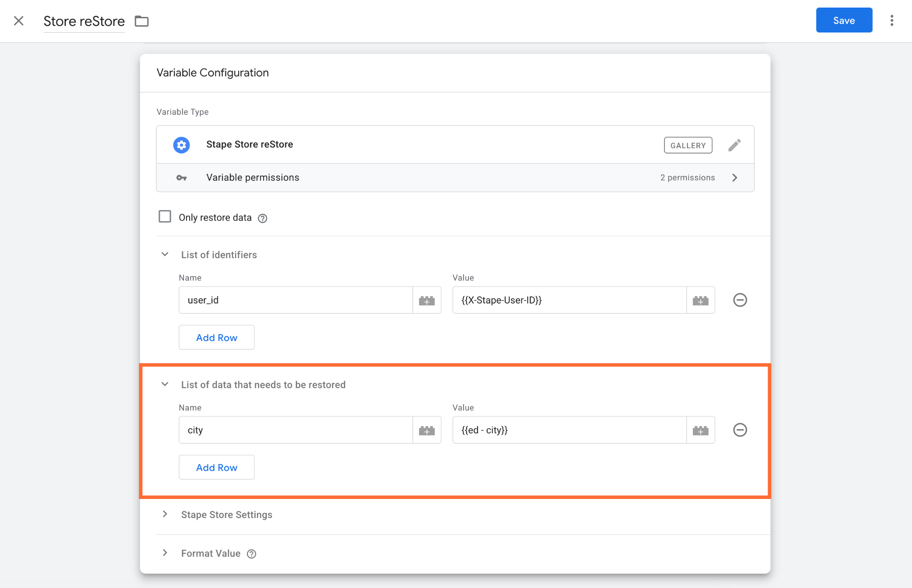The width and height of the screenshot is (912, 588).
Task: Add Row under List of identifiers
Action: pos(216,337)
